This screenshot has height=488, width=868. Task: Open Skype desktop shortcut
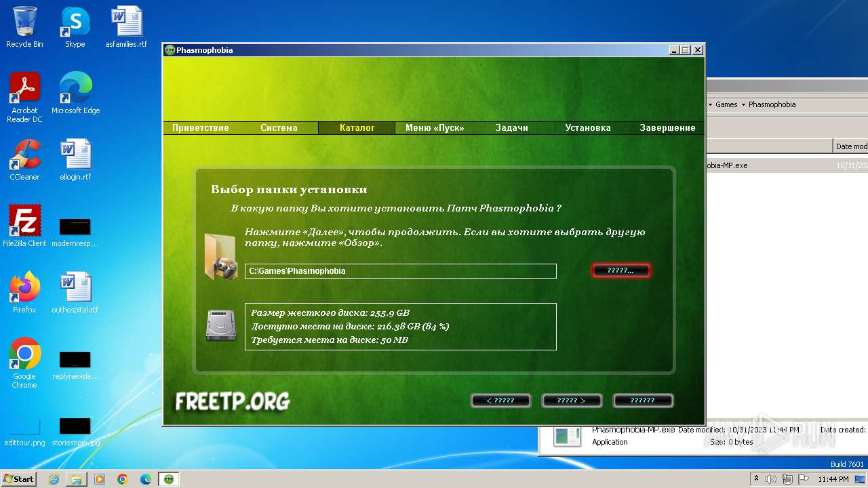coord(75,27)
